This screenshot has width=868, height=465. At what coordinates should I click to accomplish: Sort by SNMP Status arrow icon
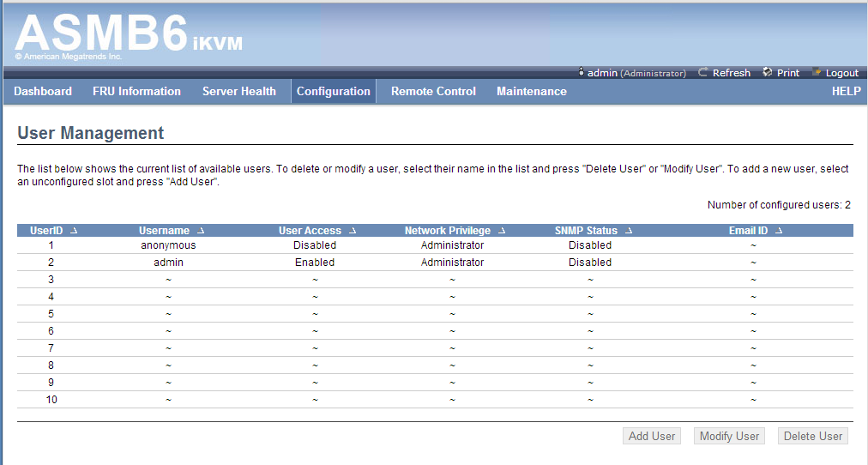click(629, 231)
